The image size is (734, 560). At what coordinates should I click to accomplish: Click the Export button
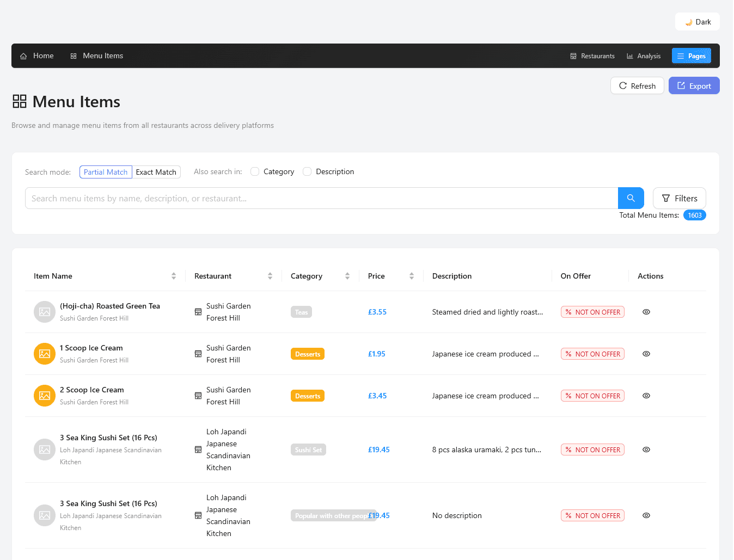[694, 86]
